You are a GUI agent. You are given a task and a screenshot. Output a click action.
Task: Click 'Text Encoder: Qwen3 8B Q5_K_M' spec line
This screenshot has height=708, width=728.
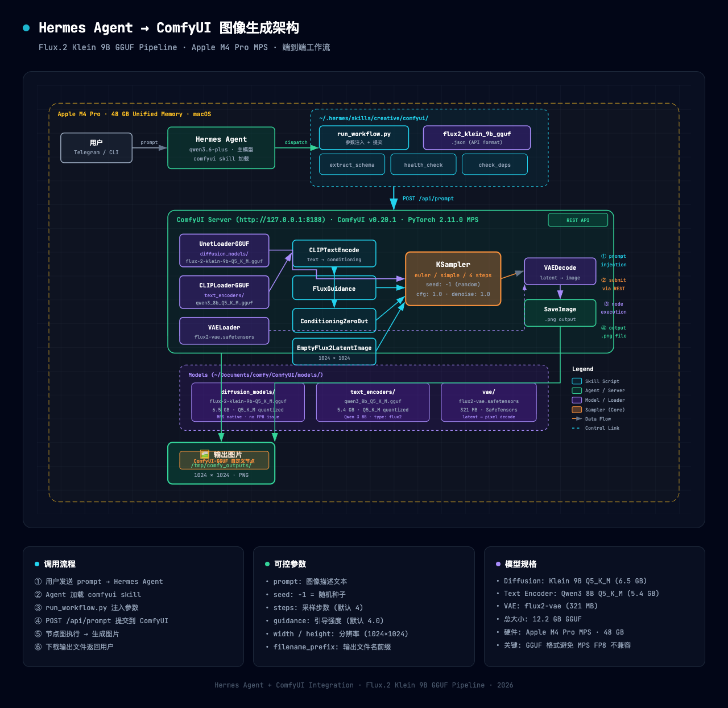[x=581, y=593]
